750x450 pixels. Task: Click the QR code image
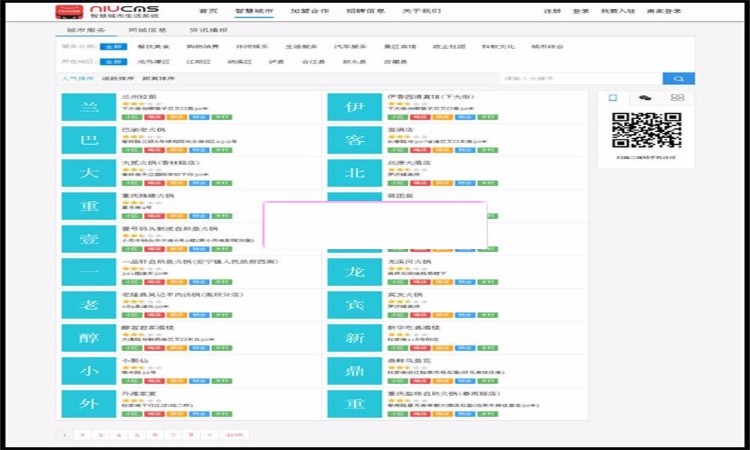tap(646, 130)
